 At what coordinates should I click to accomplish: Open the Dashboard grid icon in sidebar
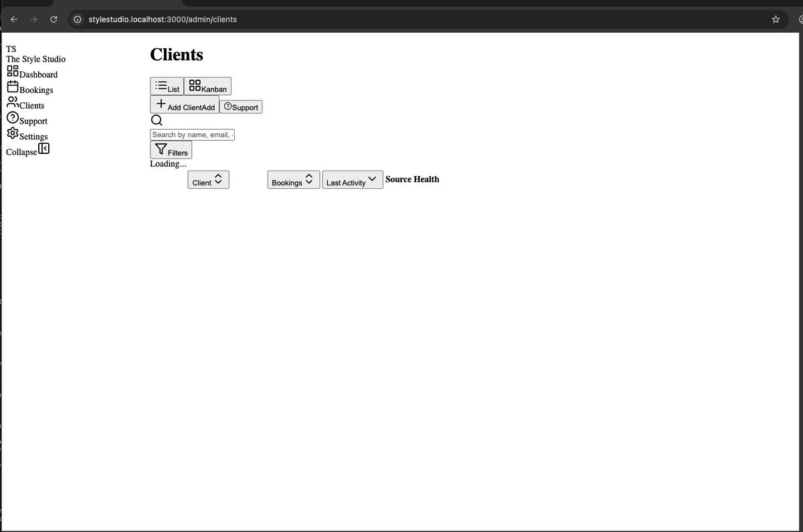13,72
